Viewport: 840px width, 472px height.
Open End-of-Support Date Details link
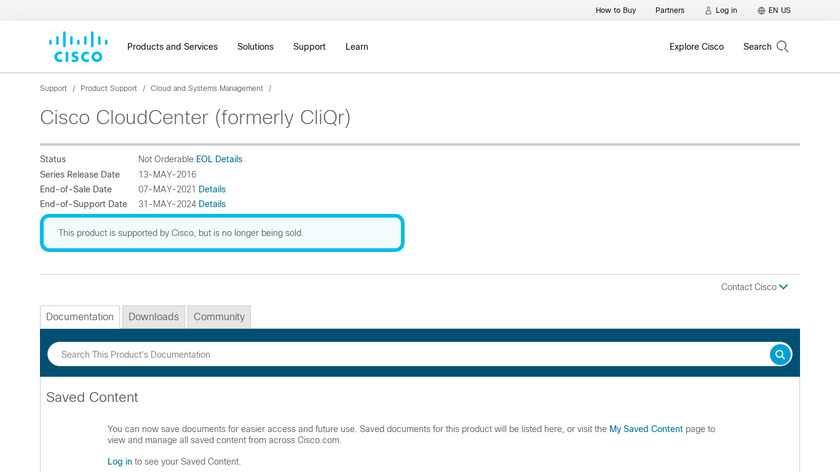pos(212,204)
